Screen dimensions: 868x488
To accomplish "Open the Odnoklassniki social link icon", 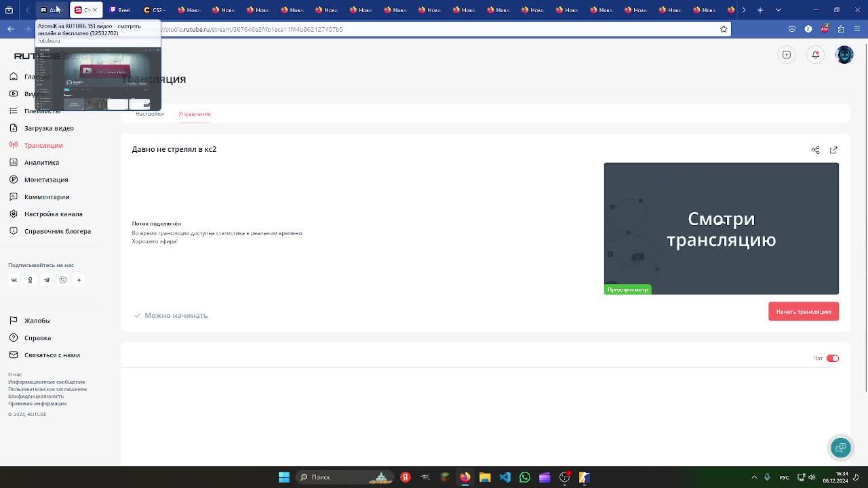I will coord(30,280).
